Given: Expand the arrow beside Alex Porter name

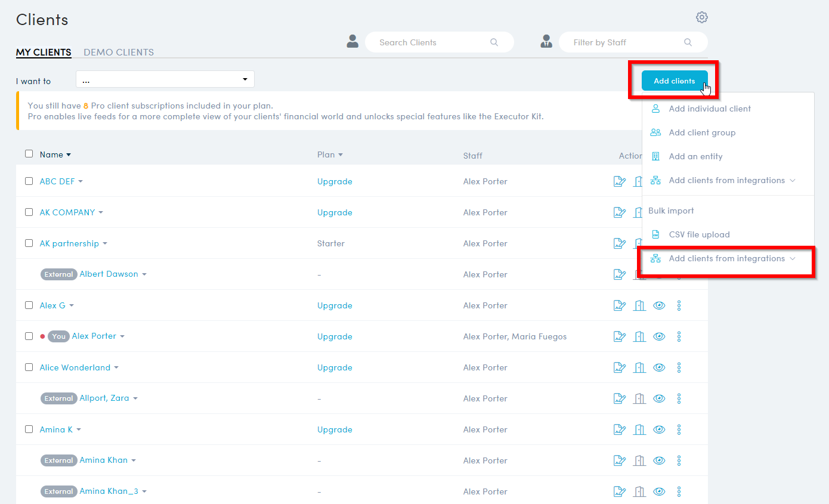Looking at the screenshot, I should tap(122, 337).
